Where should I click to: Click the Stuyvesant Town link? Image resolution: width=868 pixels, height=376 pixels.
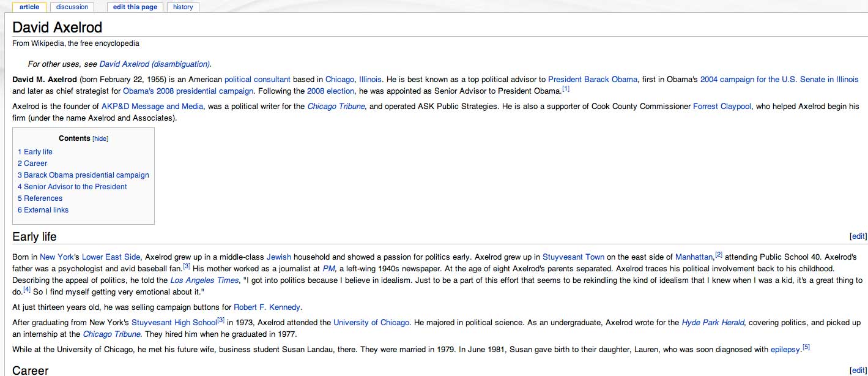[x=573, y=257]
